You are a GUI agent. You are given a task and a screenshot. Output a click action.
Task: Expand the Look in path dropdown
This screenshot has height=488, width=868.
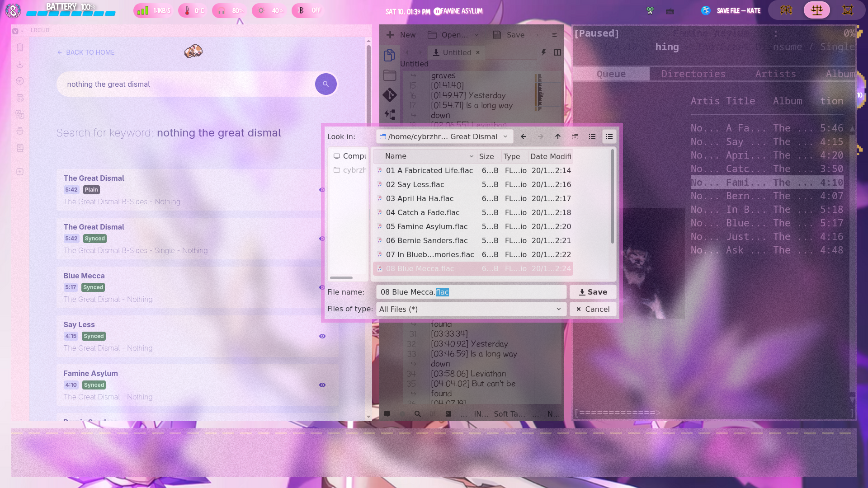505,136
